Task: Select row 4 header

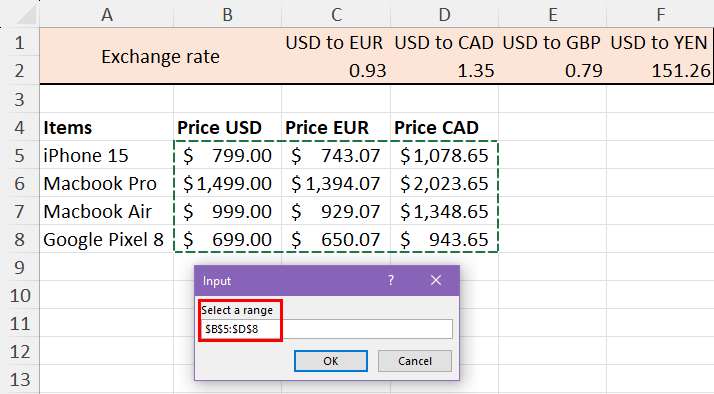Action: coord(20,127)
